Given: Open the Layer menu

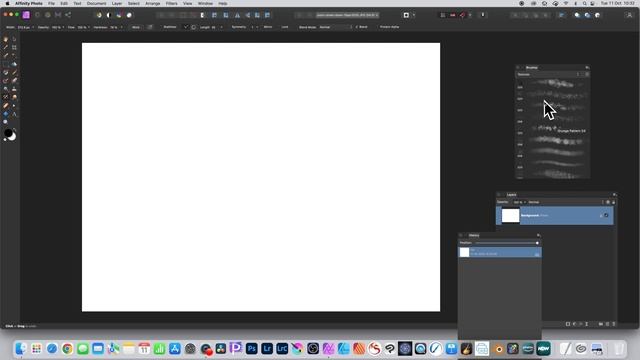Looking at the screenshot, I should click(x=117, y=3).
